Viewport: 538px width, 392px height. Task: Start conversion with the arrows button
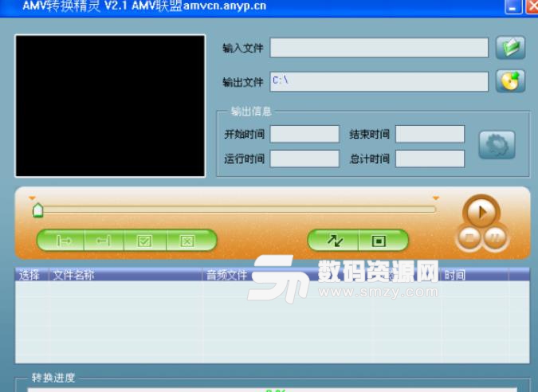(x=333, y=241)
